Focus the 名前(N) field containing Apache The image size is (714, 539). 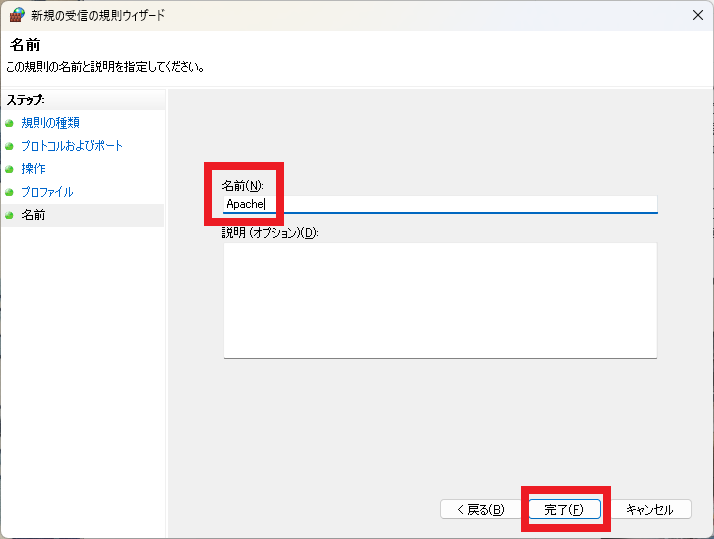click(x=440, y=204)
